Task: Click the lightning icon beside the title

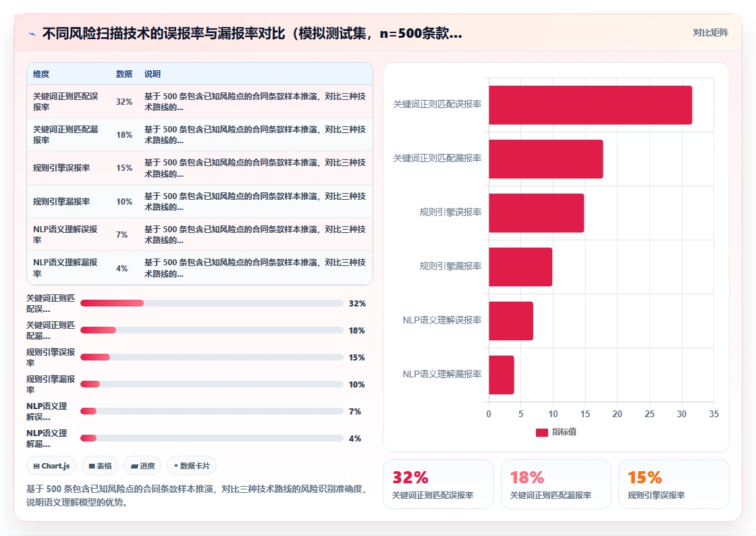Action: (32, 34)
